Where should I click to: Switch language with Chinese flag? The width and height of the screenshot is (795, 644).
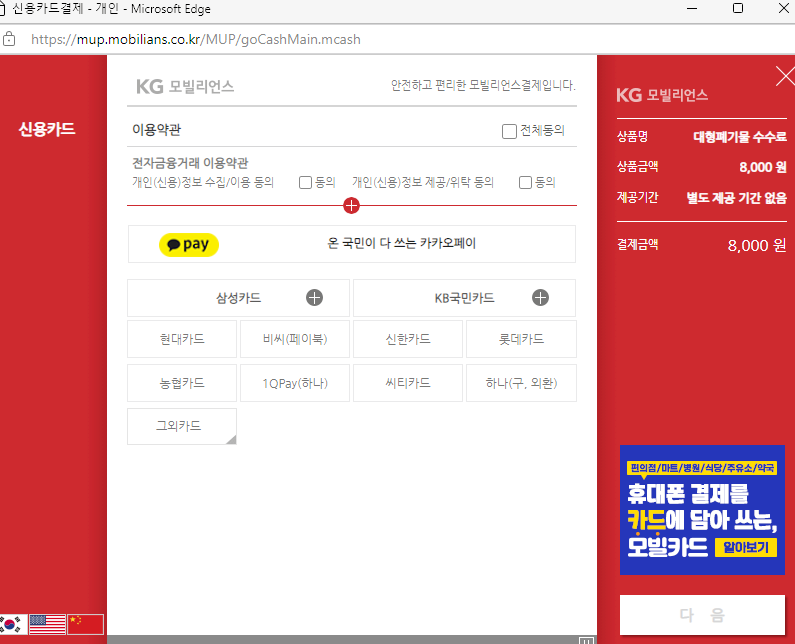pos(85,624)
